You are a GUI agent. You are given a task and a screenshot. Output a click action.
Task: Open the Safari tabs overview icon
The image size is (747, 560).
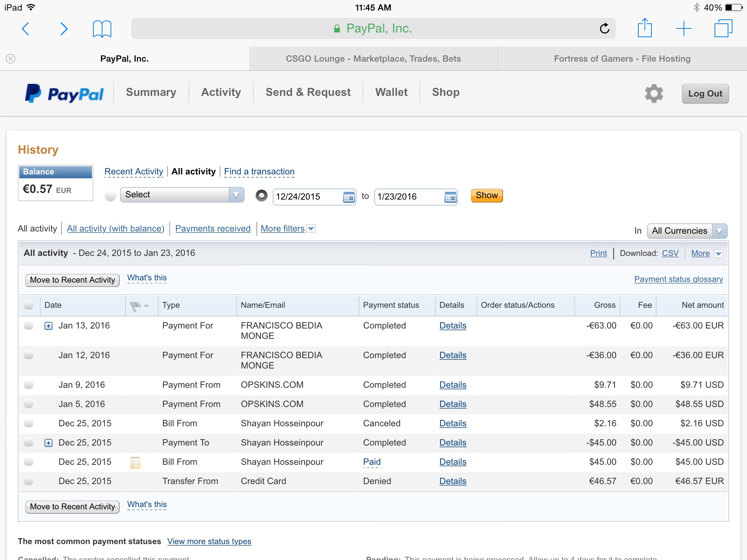723,28
